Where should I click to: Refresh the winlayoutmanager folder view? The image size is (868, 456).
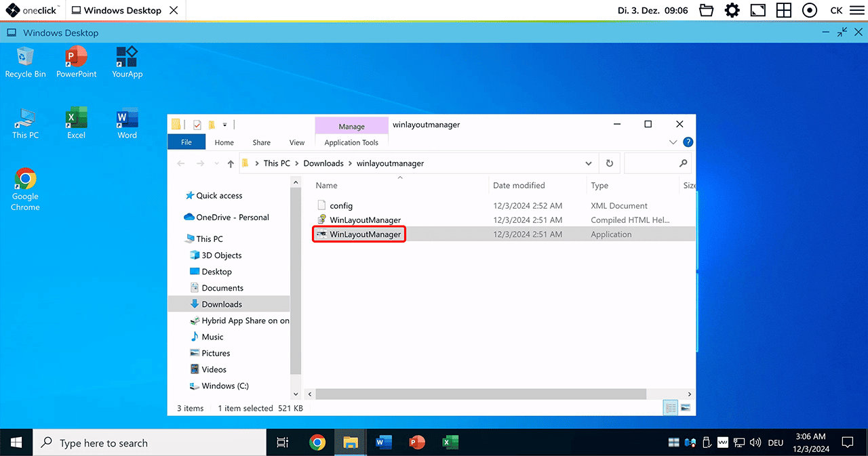pos(610,163)
